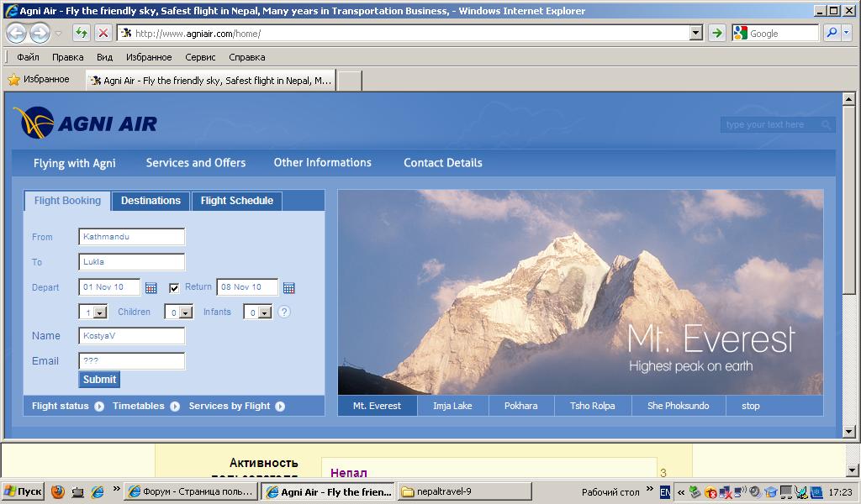Expand the Children count dropdown
Viewport: 861px width, 504px height.
tap(186, 312)
